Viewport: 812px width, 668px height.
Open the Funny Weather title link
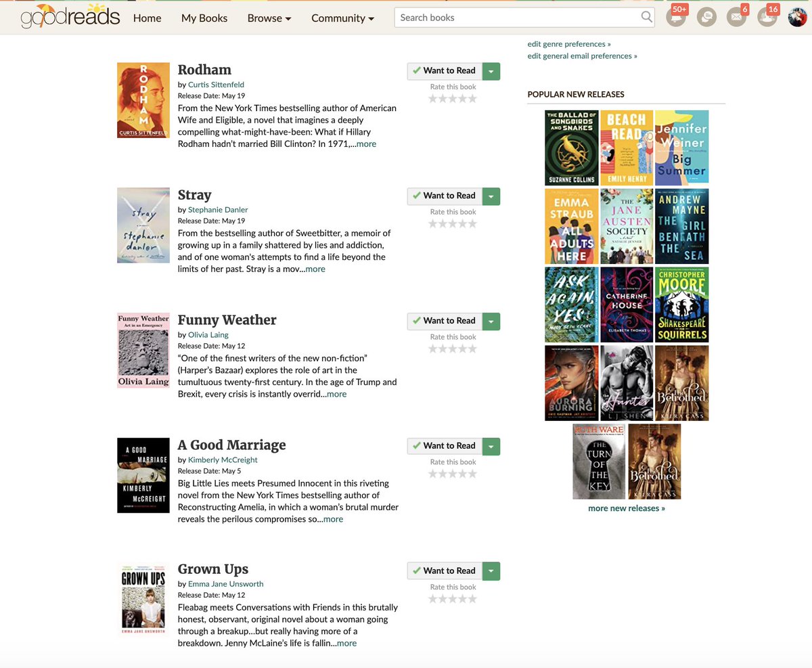[227, 320]
